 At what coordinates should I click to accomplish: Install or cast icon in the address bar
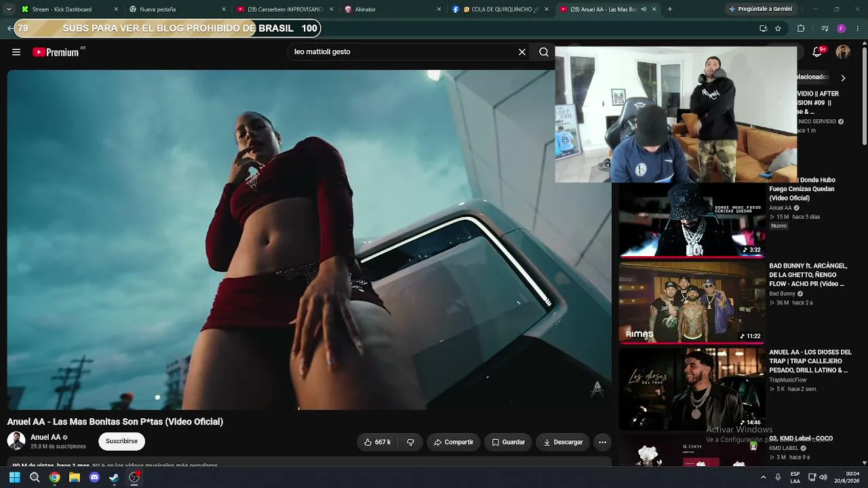click(x=763, y=28)
